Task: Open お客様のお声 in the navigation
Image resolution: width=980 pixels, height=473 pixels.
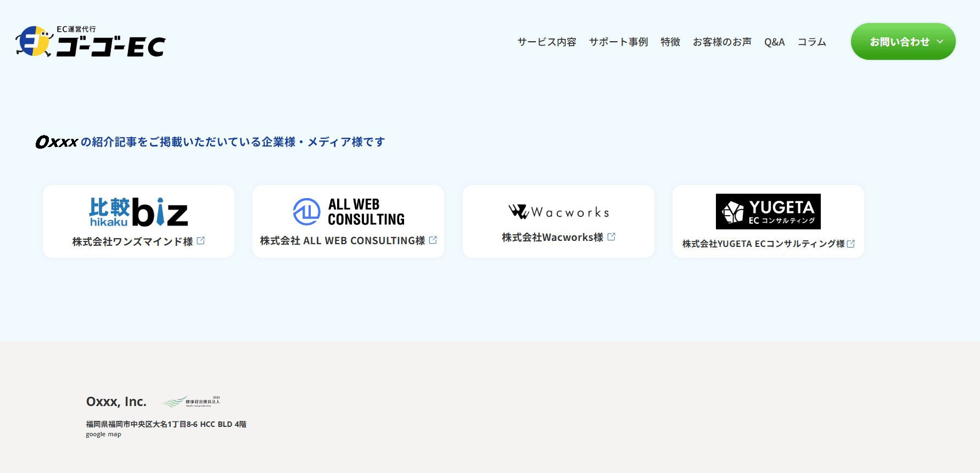Action: pos(722,42)
